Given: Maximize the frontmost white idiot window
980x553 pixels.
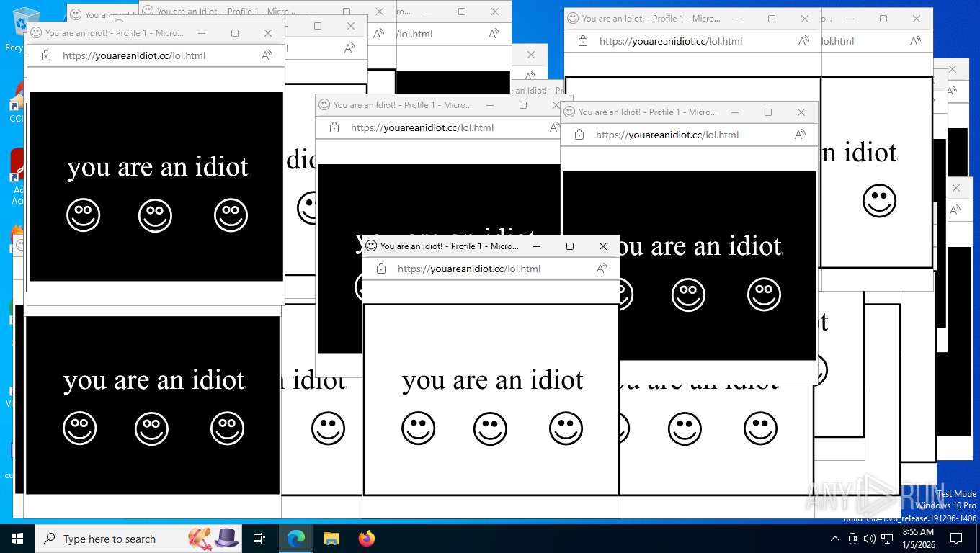Looking at the screenshot, I should (x=570, y=246).
